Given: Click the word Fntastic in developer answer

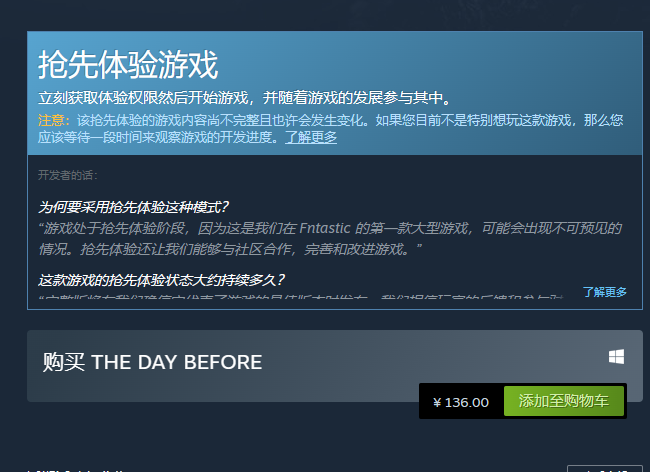Looking at the screenshot, I should click(325, 228).
